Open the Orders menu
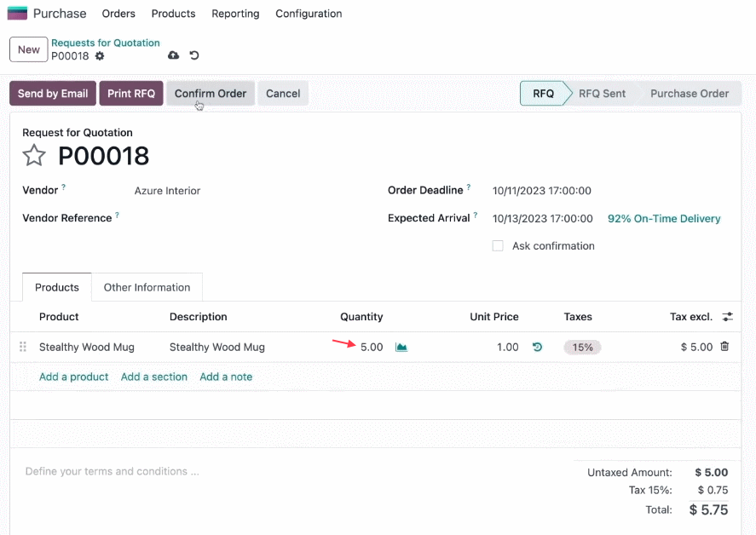 (118, 14)
